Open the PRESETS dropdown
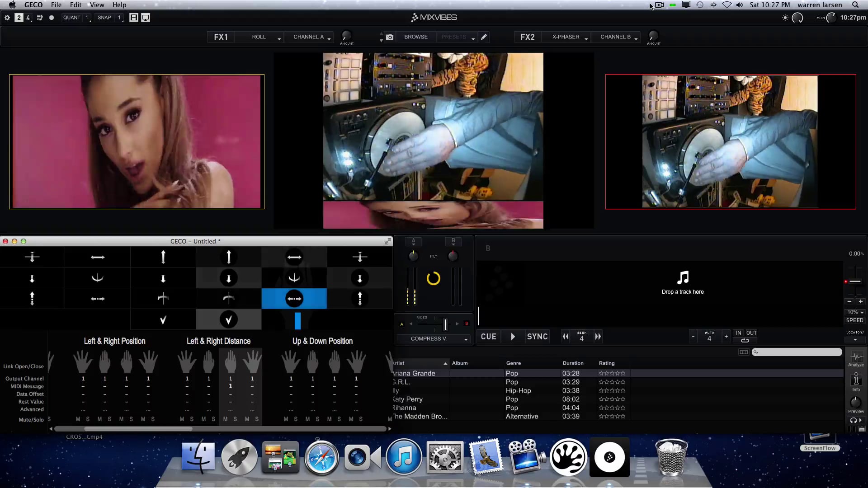Screen dimensions: 868x488 pos(458,37)
